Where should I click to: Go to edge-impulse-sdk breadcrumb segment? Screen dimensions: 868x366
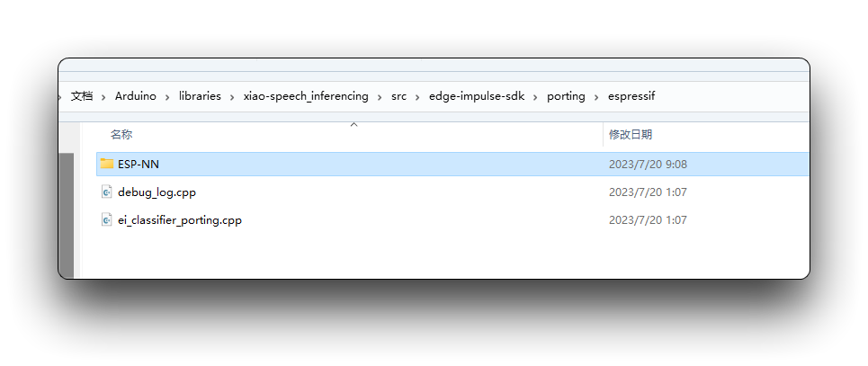[477, 96]
